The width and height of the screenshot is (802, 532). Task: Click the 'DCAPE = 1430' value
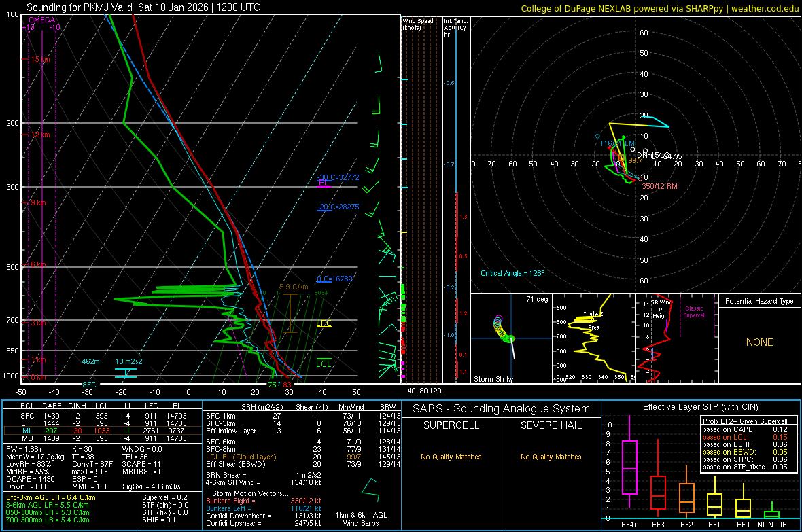[30, 479]
